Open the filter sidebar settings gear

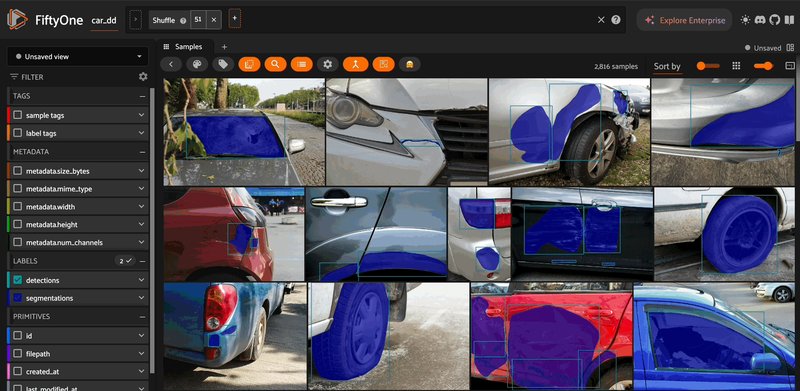pos(143,77)
